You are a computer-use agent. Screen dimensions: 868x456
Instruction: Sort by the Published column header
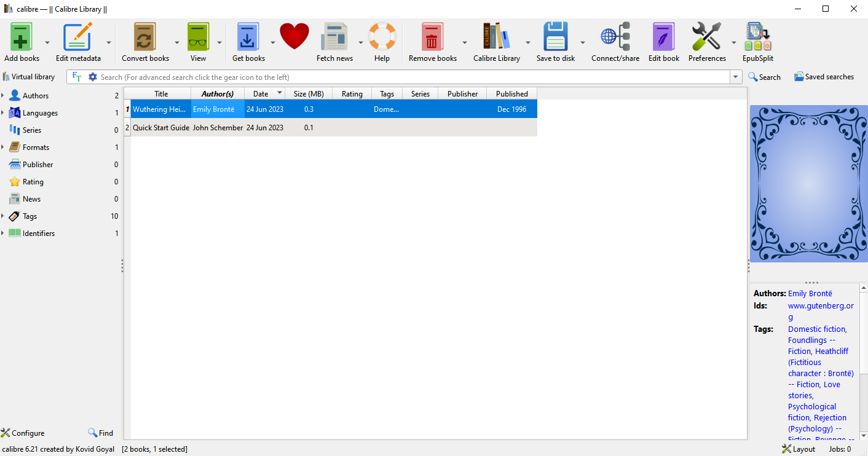click(x=512, y=93)
